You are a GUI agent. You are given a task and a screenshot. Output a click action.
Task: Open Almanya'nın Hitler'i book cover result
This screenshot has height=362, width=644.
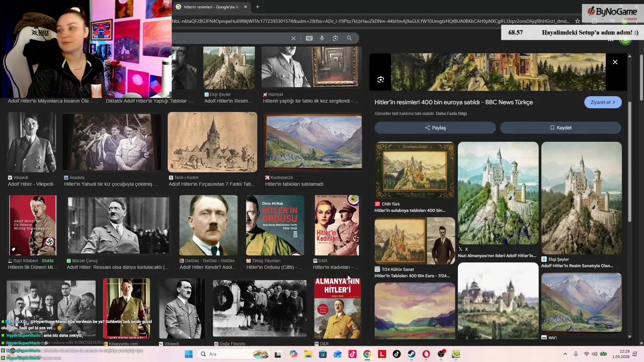[x=337, y=308]
